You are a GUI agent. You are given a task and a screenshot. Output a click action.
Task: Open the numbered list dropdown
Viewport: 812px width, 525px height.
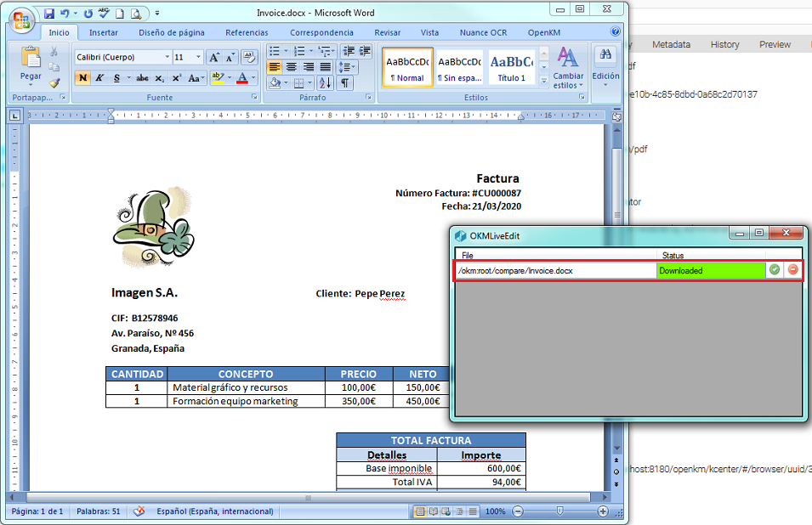310,51
